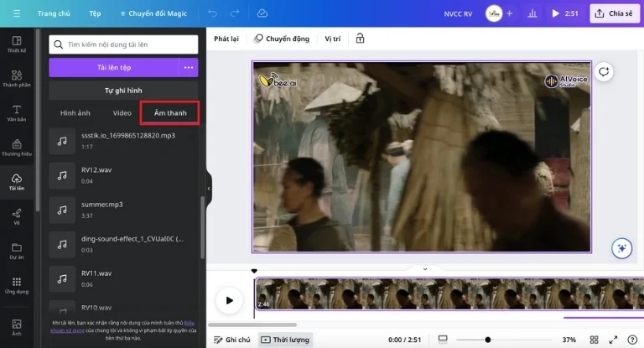The image size is (644, 348).
Task: Select the ding-sound-effect_1_CVUaI0C audio file
Action: [x=123, y=245]
